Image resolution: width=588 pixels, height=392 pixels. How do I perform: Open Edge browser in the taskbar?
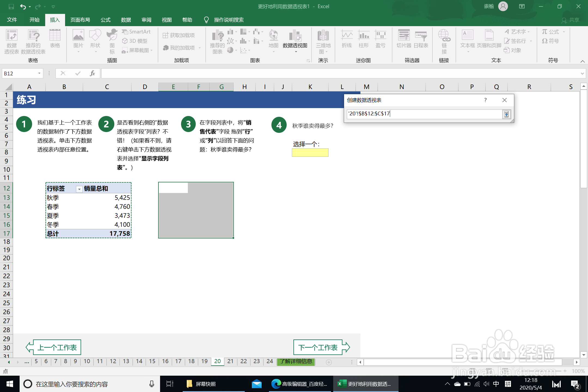pyautogui.click(x=276, y=384)
